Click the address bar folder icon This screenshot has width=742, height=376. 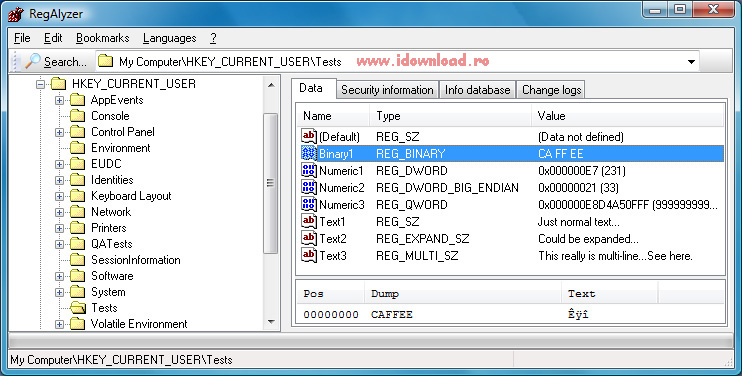tap(105, 61)
